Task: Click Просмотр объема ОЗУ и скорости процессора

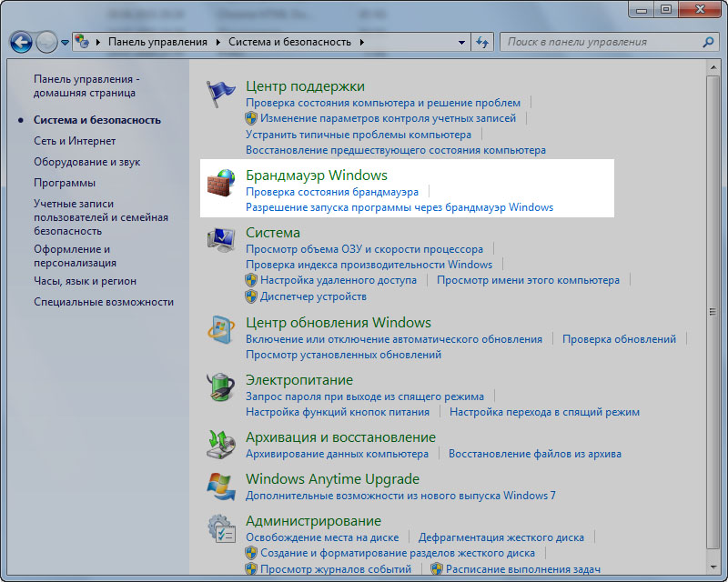Action: click(364, 249)
